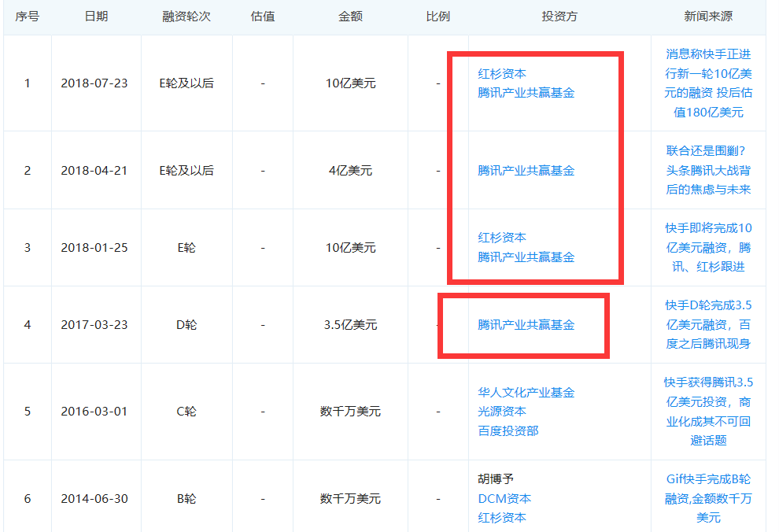This screenshot has width=779, height=532.
Task: Select date cell 2016-03-01
Action: [94, 412]
